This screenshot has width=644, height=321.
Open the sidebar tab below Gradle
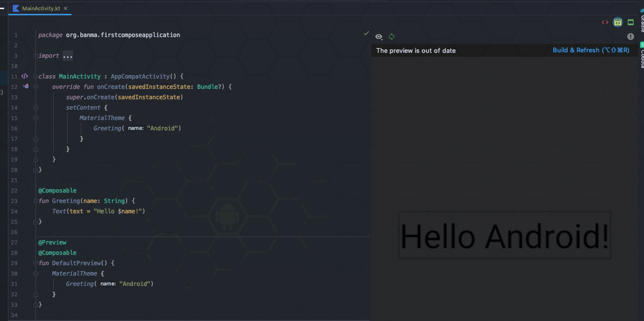(642, 54)
